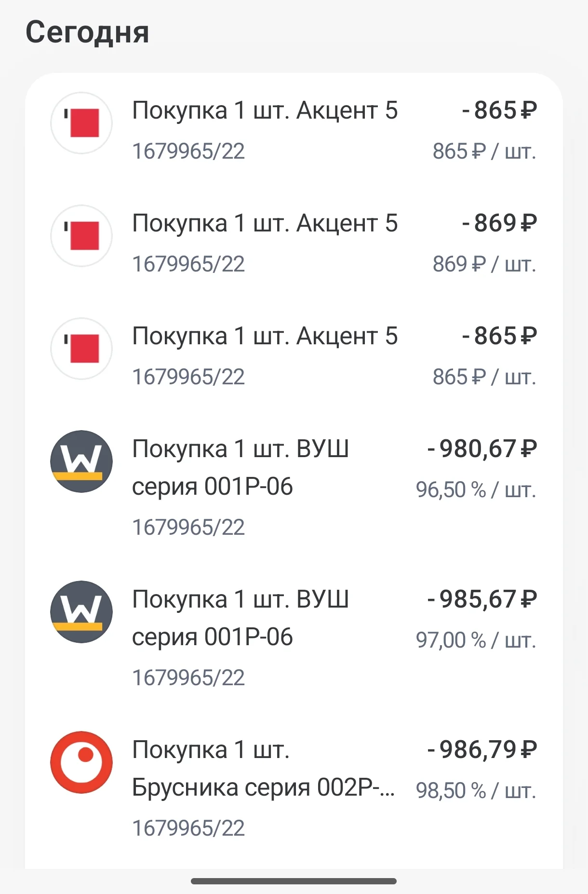
Task: Tap the Акцент 5 icon for the third purchase
Action: click(x=81, y=349)
